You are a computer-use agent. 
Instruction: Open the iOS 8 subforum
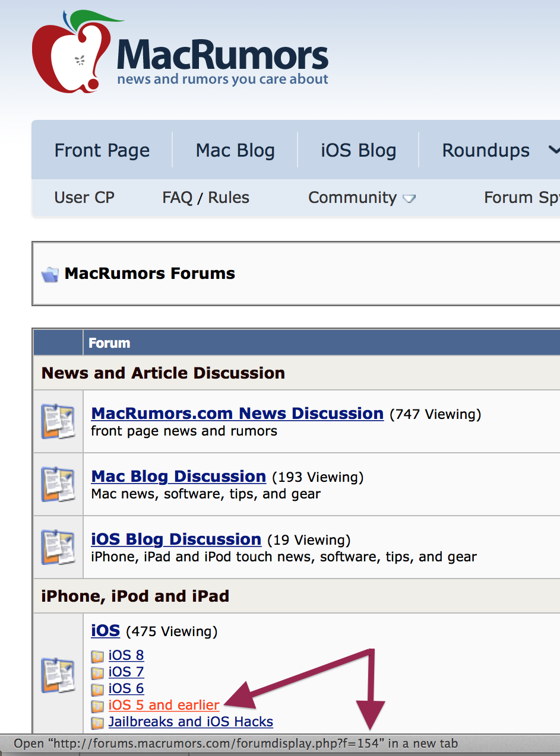[126, 655]
